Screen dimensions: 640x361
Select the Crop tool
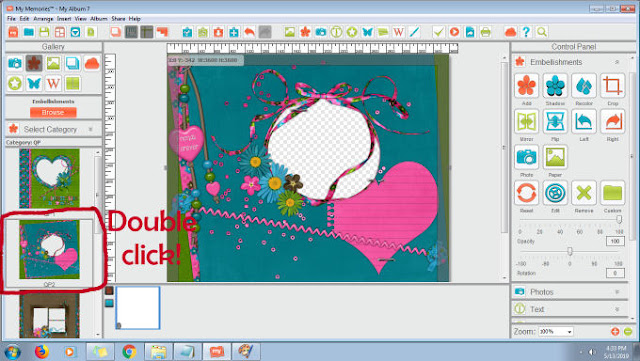613,86
